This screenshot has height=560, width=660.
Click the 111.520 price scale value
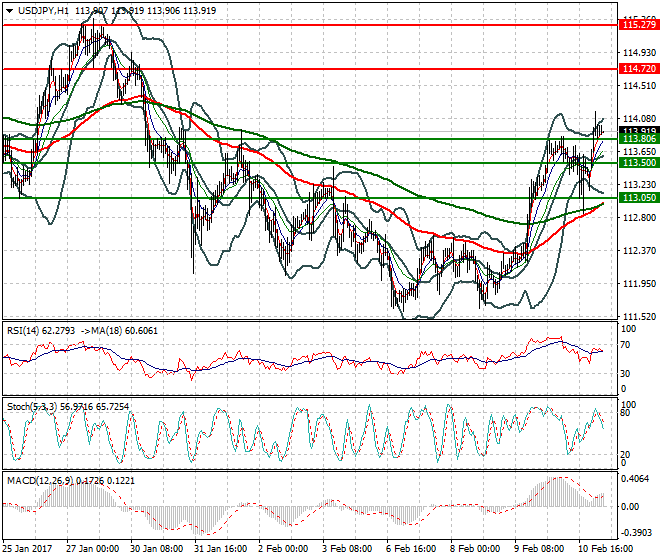coord(639,317)
